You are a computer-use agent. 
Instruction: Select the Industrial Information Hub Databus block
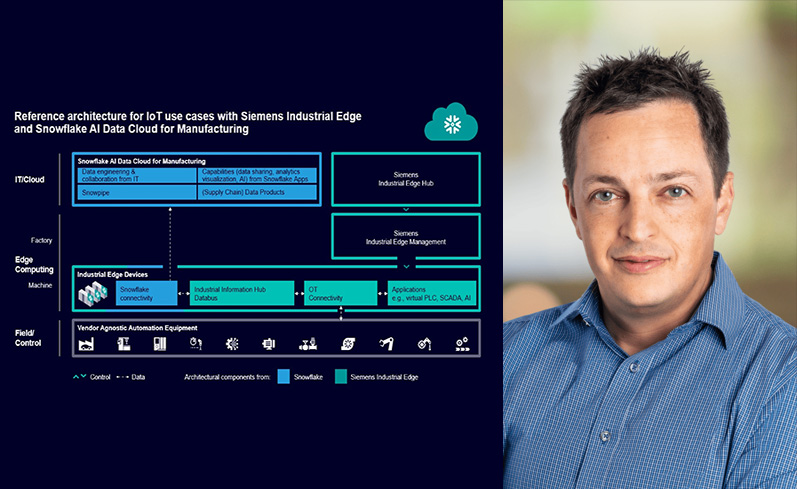[242, 293]
